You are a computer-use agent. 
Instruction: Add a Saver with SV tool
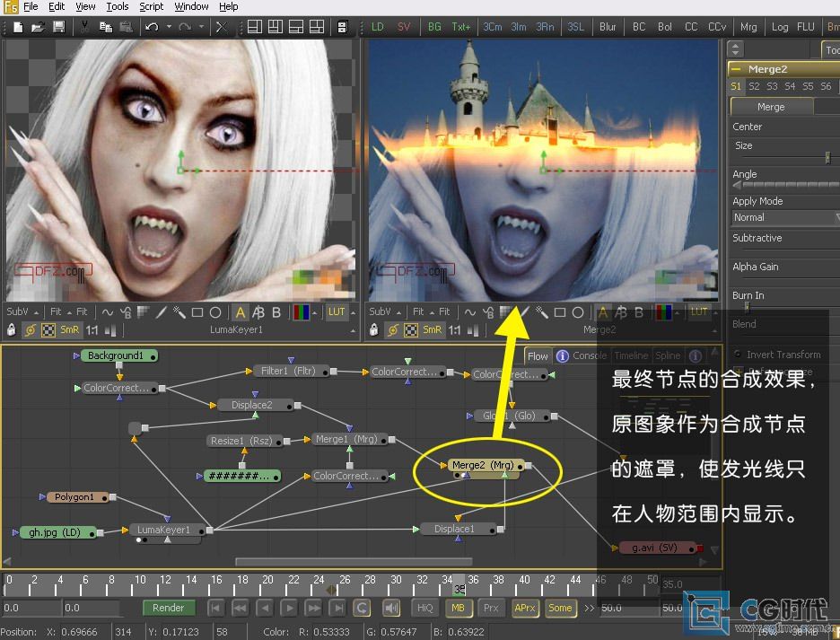click(x=404, y=27)
